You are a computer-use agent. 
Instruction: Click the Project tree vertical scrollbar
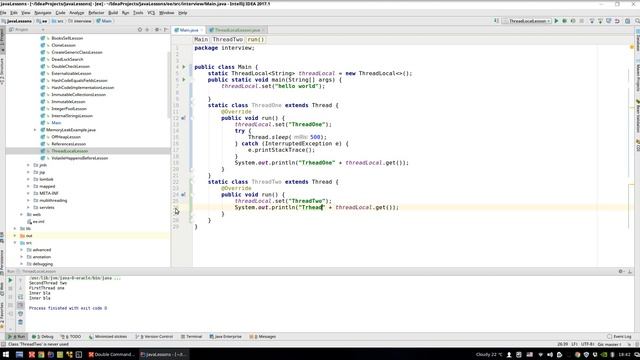tap(169, 84)
